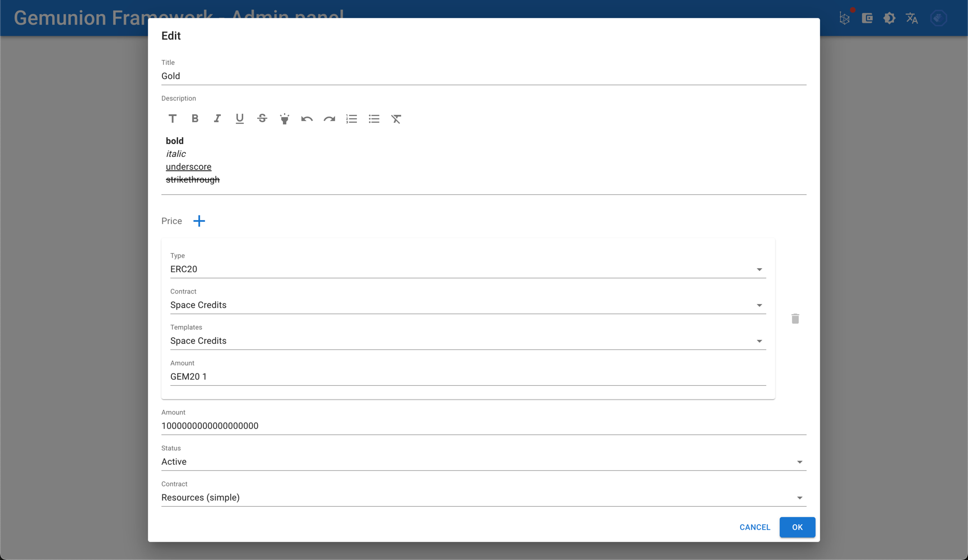Viewport: 968px width, 560px height.
Task: Click the word 'underscore' in description
Action: (189, 167)
